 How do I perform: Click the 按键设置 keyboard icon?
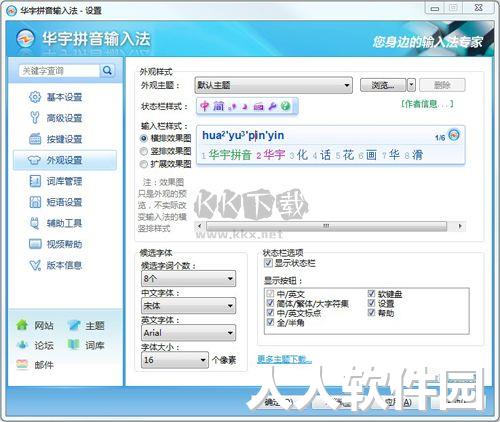(x=35, y=139)
